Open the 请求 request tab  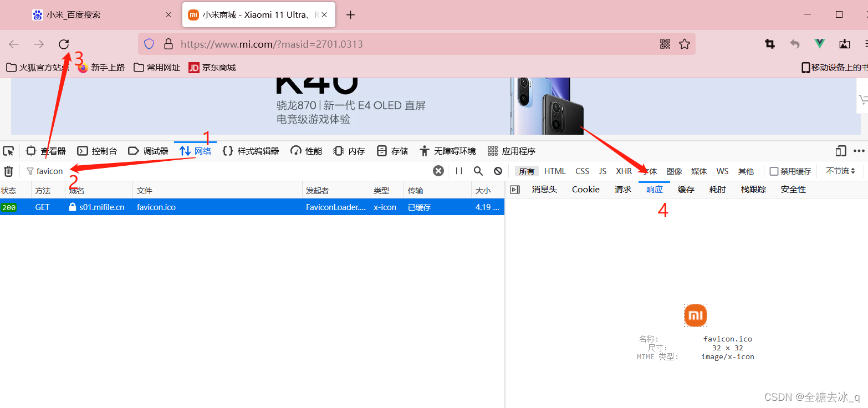coord(623,190)
